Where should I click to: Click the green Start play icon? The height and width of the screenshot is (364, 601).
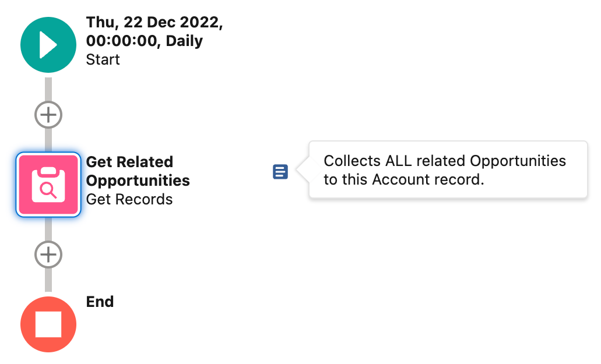tap(48, 45)
